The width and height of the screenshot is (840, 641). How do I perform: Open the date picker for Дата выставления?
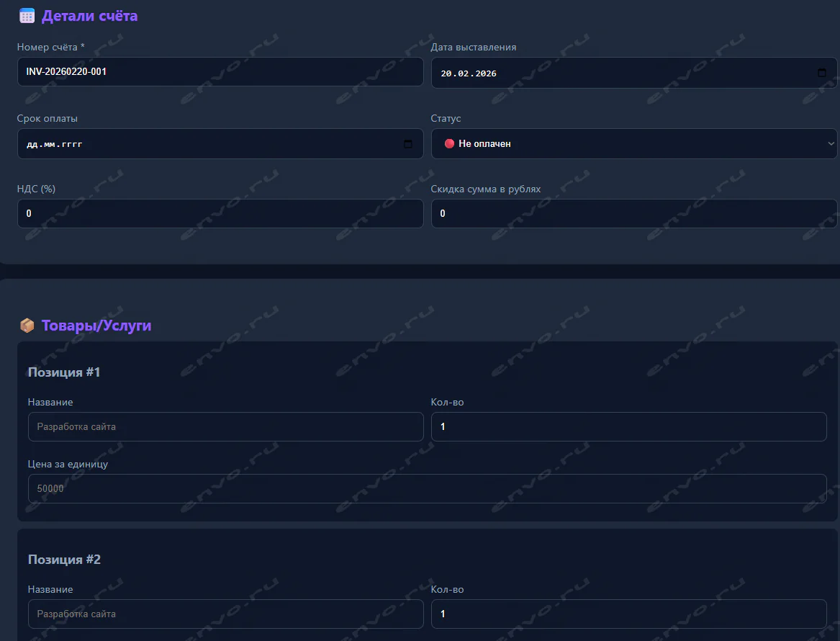pyautogui.click(x=822, y=73)
